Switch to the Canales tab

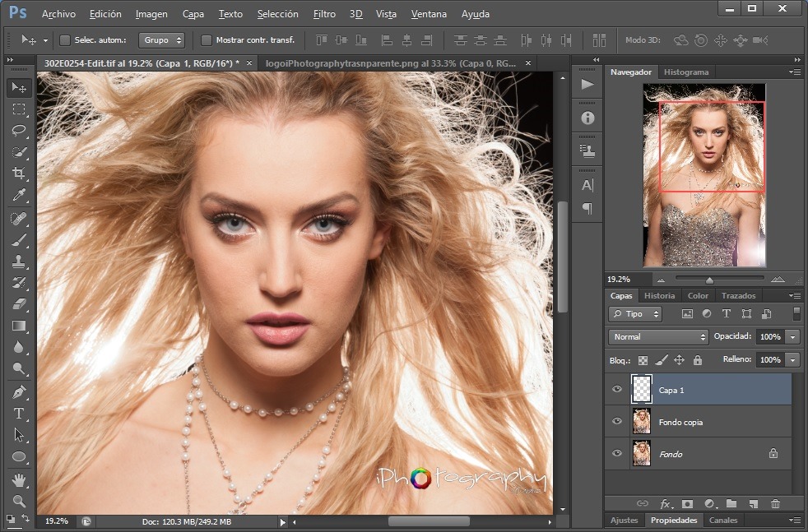(723, 520)
